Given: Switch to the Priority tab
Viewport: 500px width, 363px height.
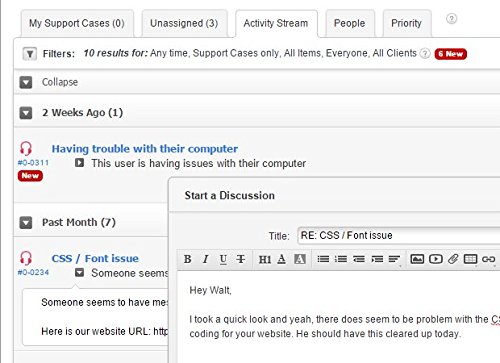Looking at the screenshot, I should 407,23.
